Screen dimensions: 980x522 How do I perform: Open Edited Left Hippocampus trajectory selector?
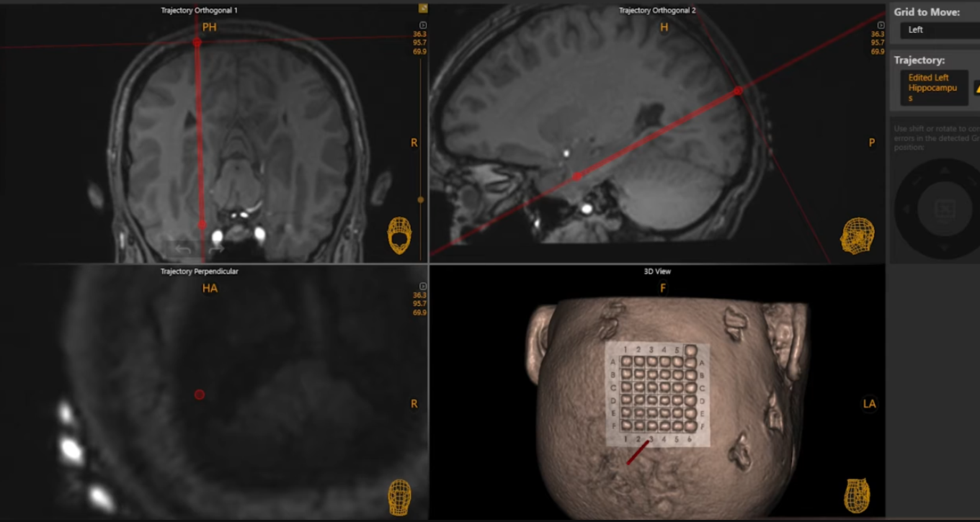(x=934, y=88)
